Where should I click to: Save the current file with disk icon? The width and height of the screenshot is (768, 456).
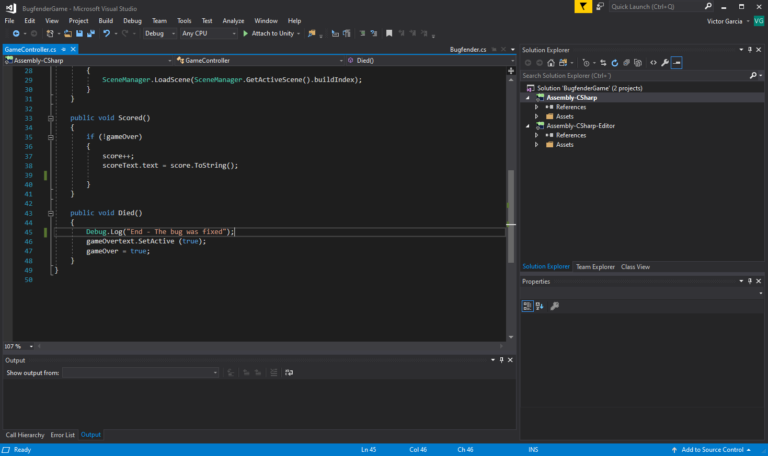click(79, 33)
